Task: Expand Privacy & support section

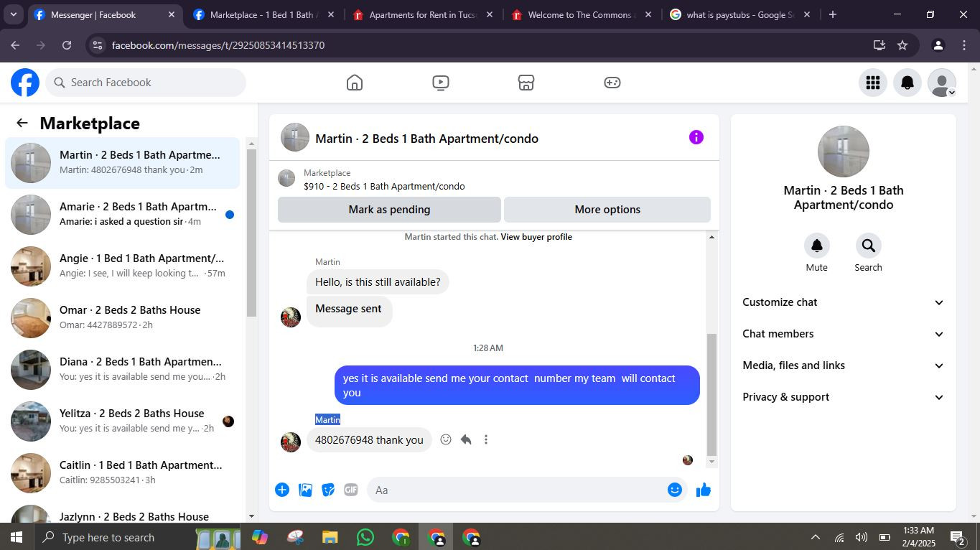Action: 844,397
